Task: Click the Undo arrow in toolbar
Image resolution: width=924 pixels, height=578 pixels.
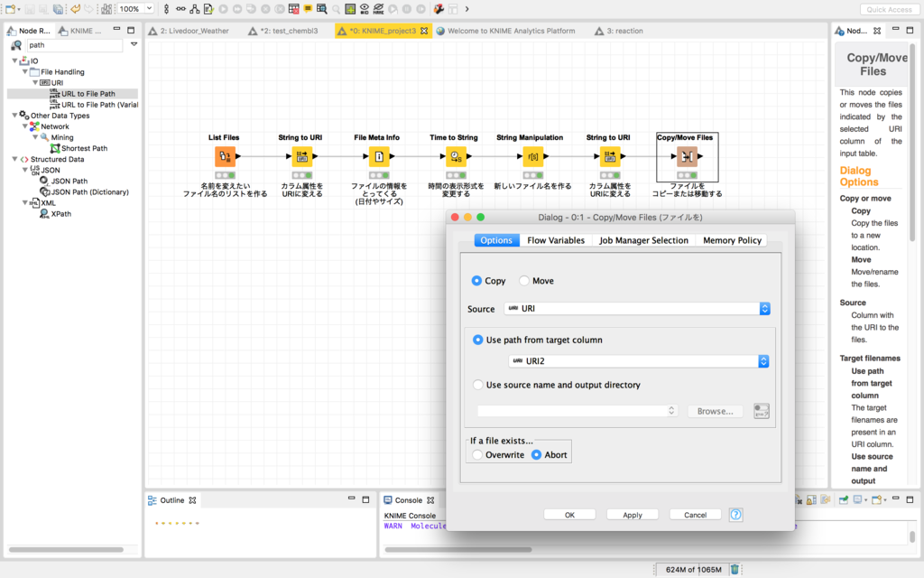Action: coord(76,9)
